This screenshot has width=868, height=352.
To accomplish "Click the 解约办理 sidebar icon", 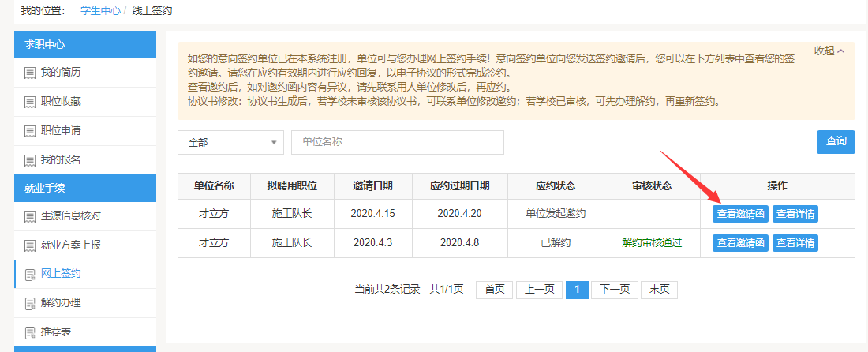I will pos(30,303).
